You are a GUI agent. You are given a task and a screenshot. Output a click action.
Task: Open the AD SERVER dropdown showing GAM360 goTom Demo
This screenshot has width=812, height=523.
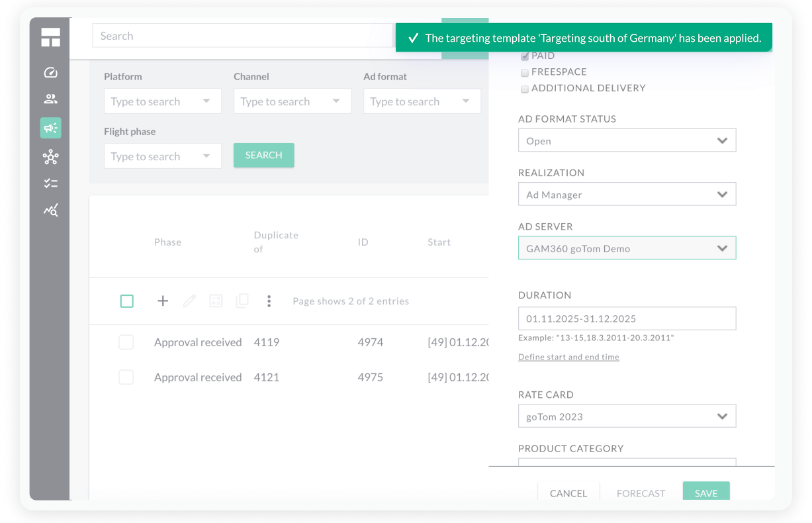[627, 248]
